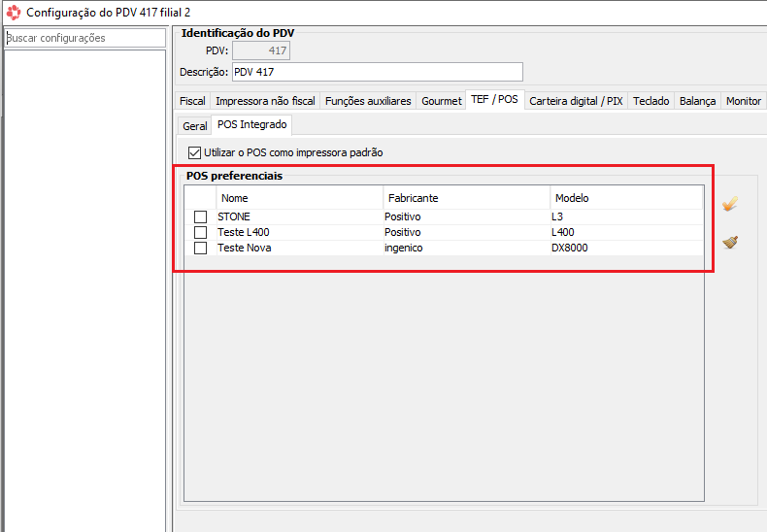Open the Gourmet tab
The image size is (767, 532).
tap(441, 101)
